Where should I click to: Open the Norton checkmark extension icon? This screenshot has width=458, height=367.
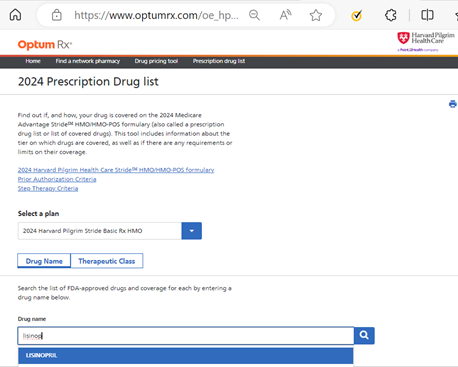point(356,15)
